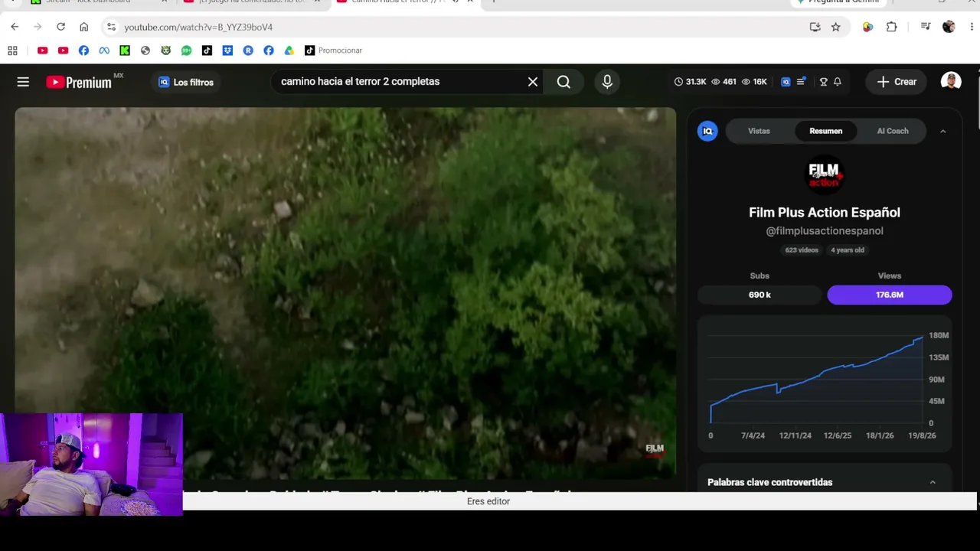Open the Google Drive bookmark
The image size is (980, 551).
point(289,51)
